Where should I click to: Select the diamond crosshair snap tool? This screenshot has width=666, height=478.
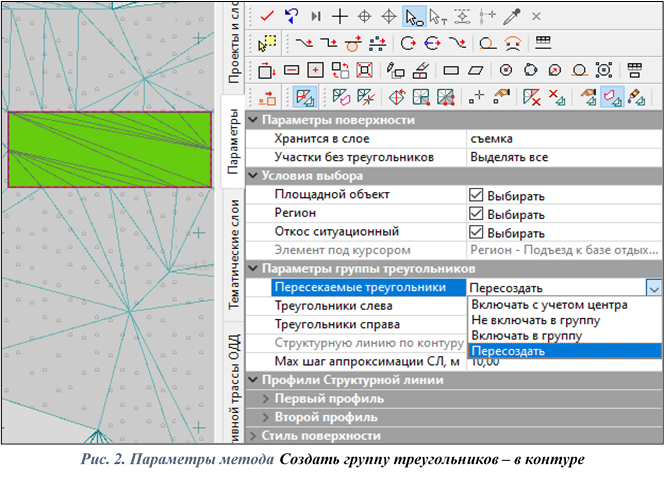tap(389, 16)
